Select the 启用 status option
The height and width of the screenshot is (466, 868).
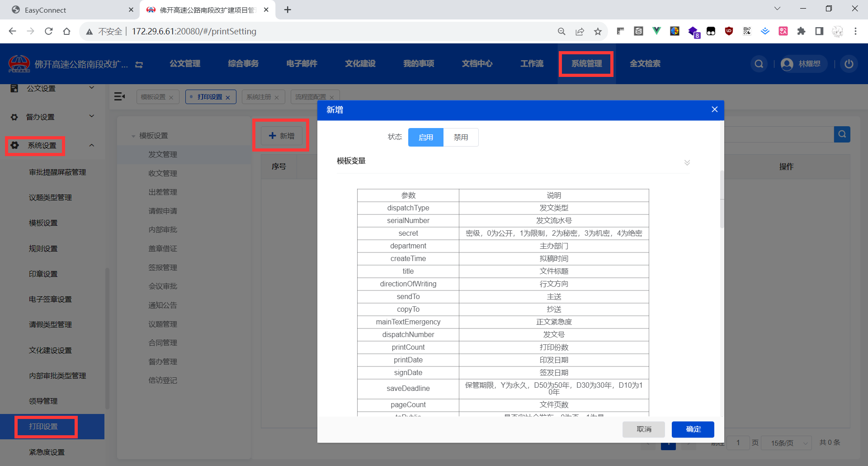pos(426,137)
